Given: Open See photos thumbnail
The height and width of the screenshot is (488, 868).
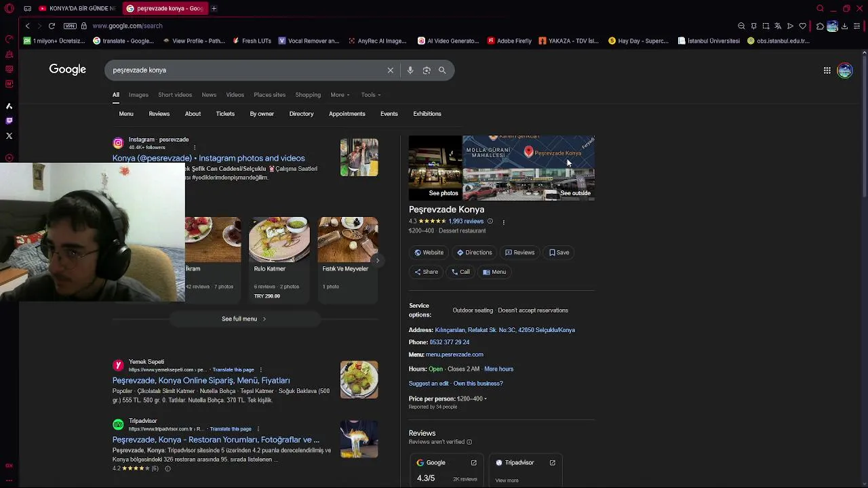Looking at the screenshot, I should (x=435, y=167).
